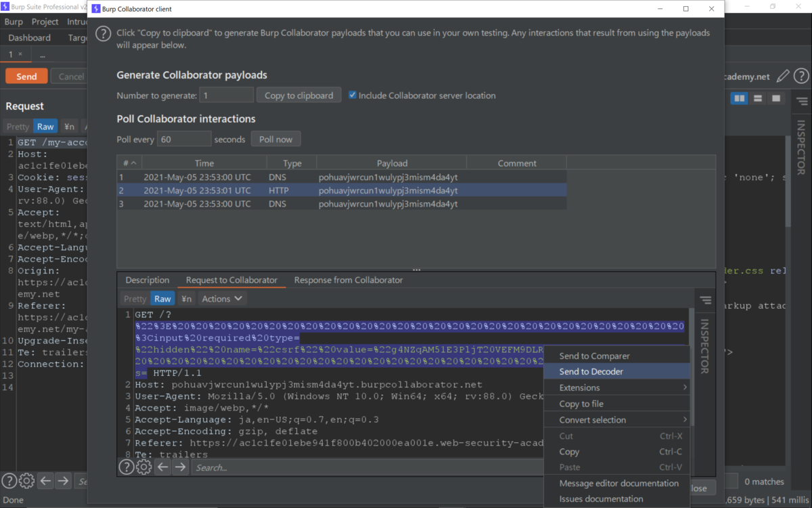Select side-by-side layout icon in Repeater
This screenshot has height=508, width=812.
point(740,99)
